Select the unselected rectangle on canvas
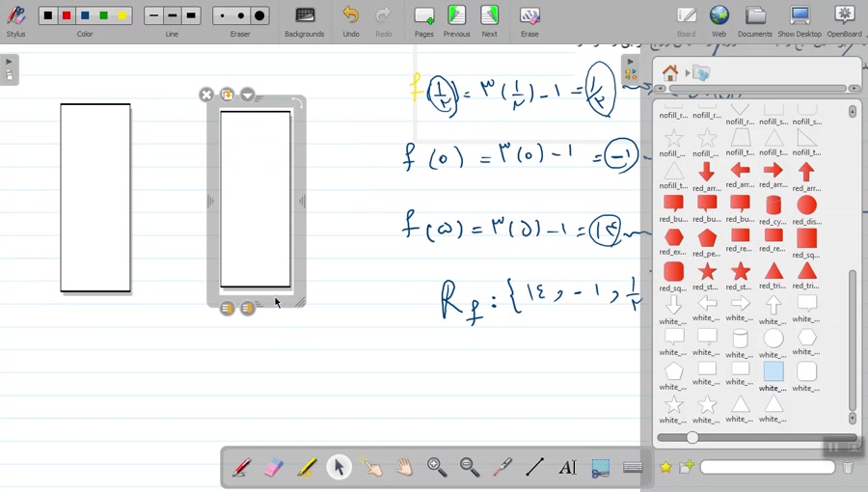The height and width of the screenshot is (492, 868). tap(95, 198)
